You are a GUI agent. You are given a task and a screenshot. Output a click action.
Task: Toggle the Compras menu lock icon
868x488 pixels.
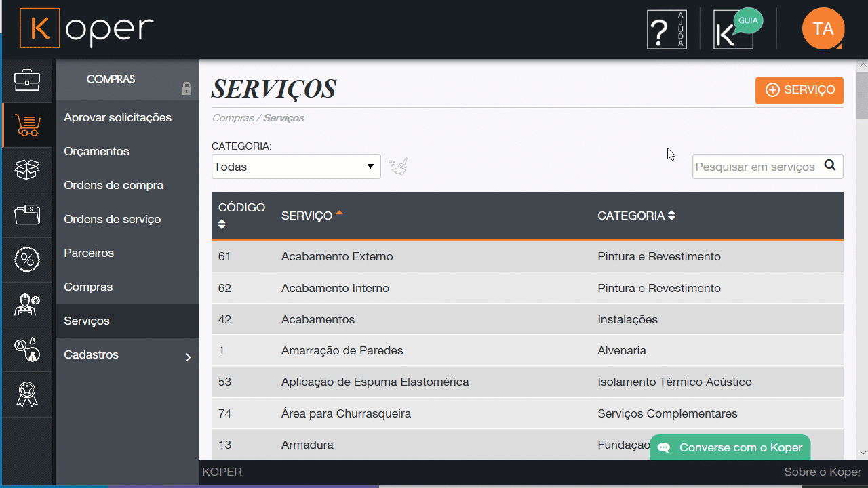tap(186, 89)
